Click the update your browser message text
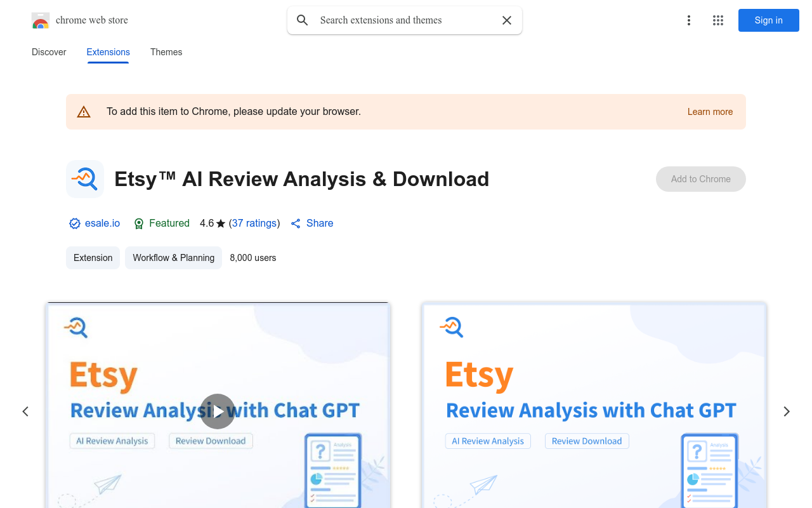 (233, 112)
